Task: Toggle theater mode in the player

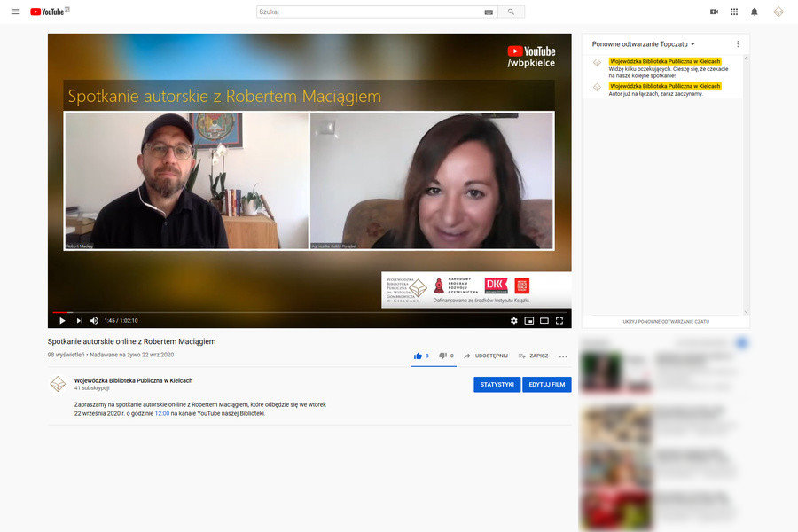Action: point(544,320)
